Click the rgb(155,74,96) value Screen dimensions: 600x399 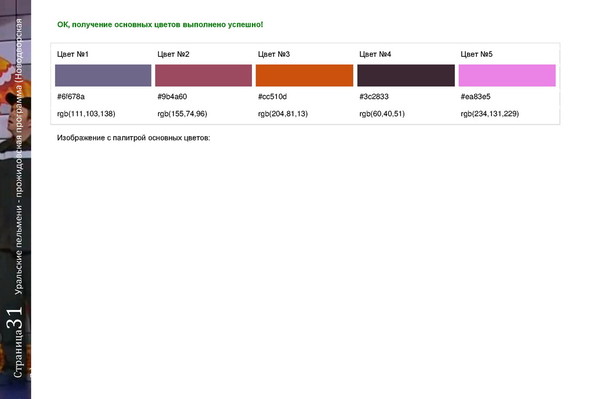tap(182, 114)
